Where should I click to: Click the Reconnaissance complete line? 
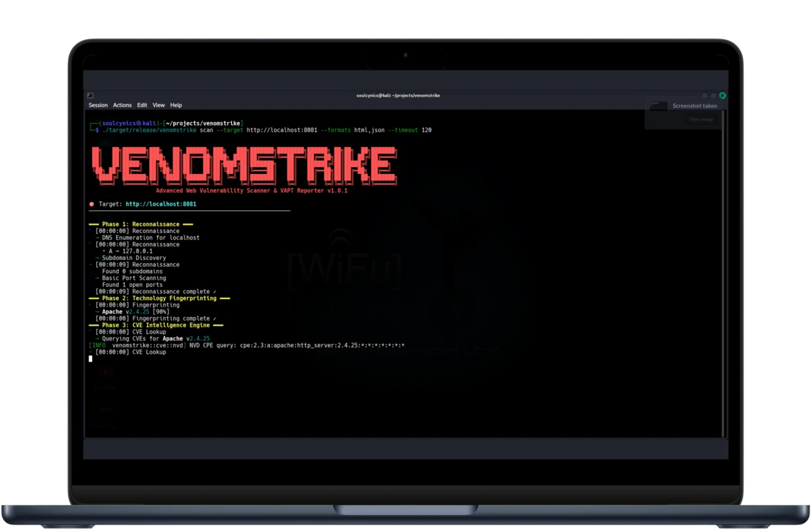tap(156, 292)
